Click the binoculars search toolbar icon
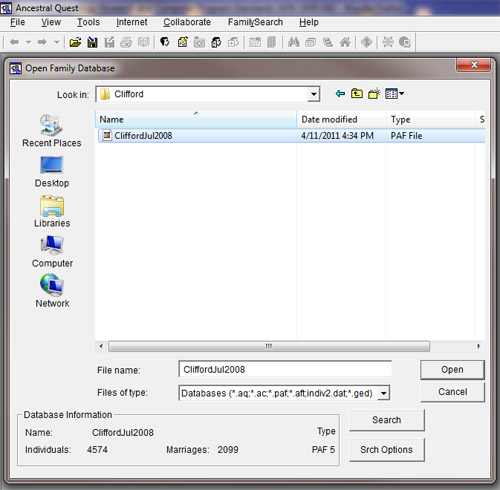Image resolution: width=500 pixels, height=490 pixels. [293, 42]
